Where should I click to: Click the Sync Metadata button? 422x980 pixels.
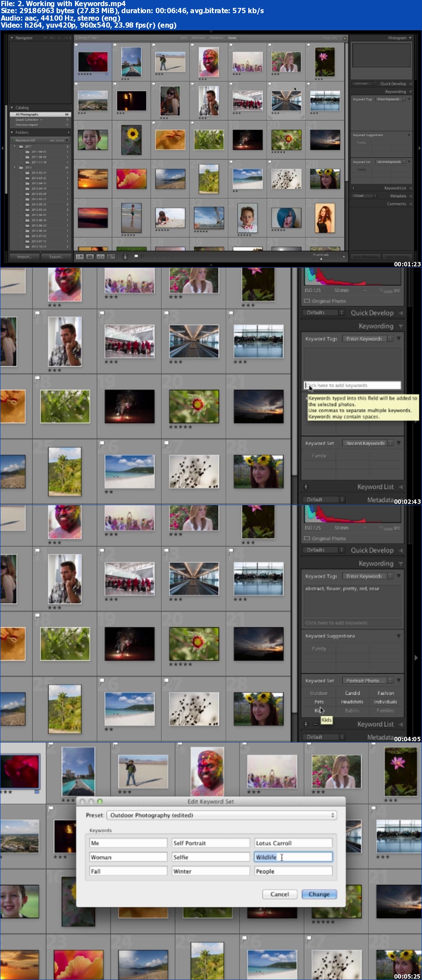point(365,257)
